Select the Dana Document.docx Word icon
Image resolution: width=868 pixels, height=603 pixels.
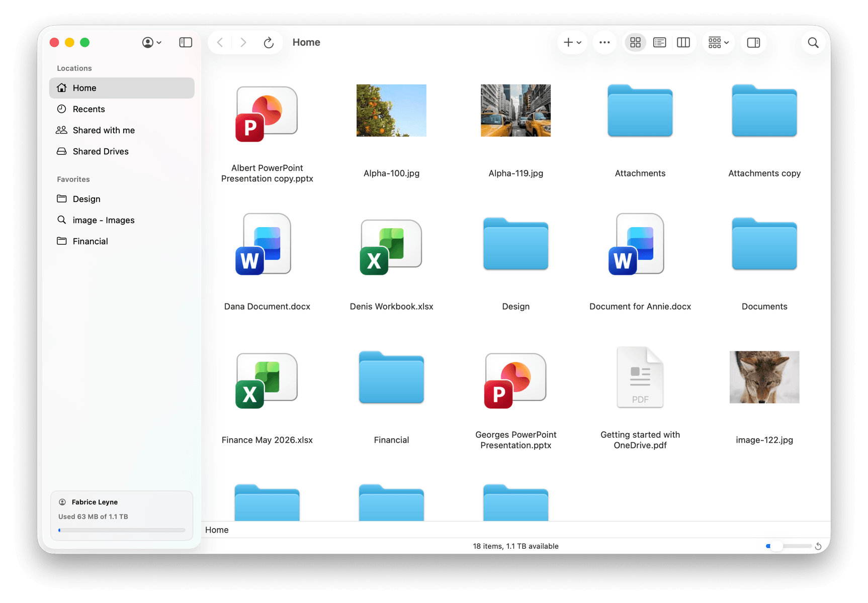pos(264,244)
